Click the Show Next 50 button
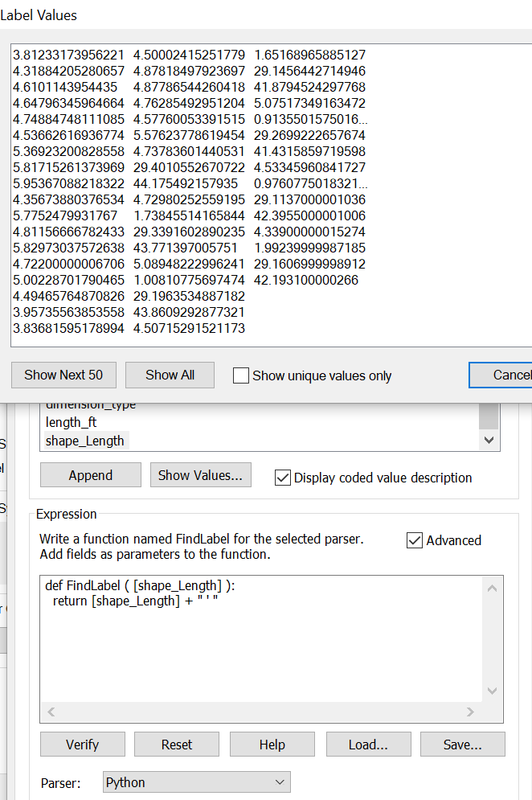 [x=63, y=375]
